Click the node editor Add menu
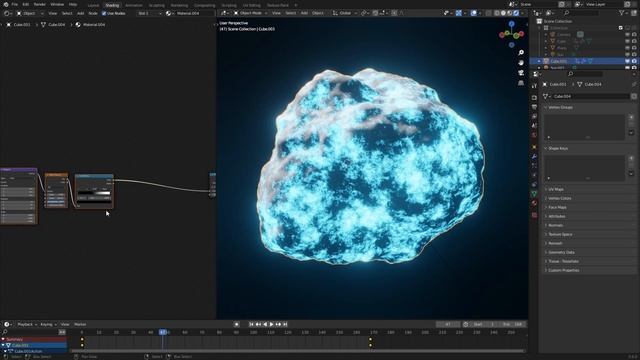 pos(80,13)
